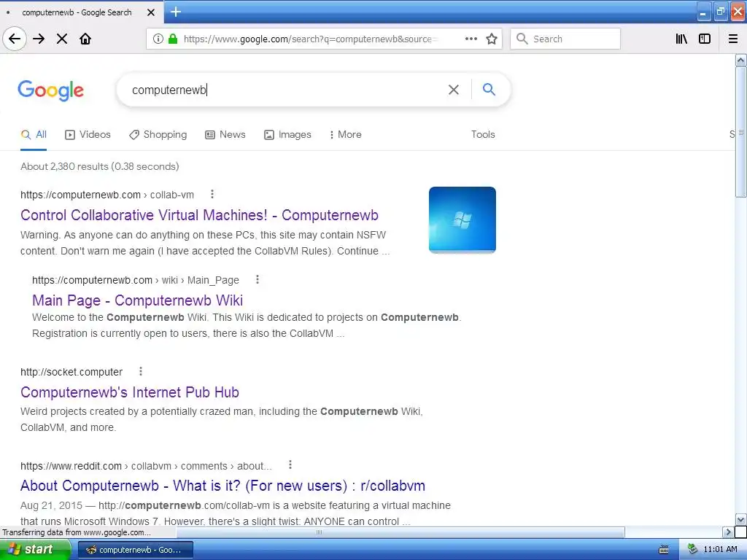
Task: Open a new tab with the plus button
Action: 176,12
